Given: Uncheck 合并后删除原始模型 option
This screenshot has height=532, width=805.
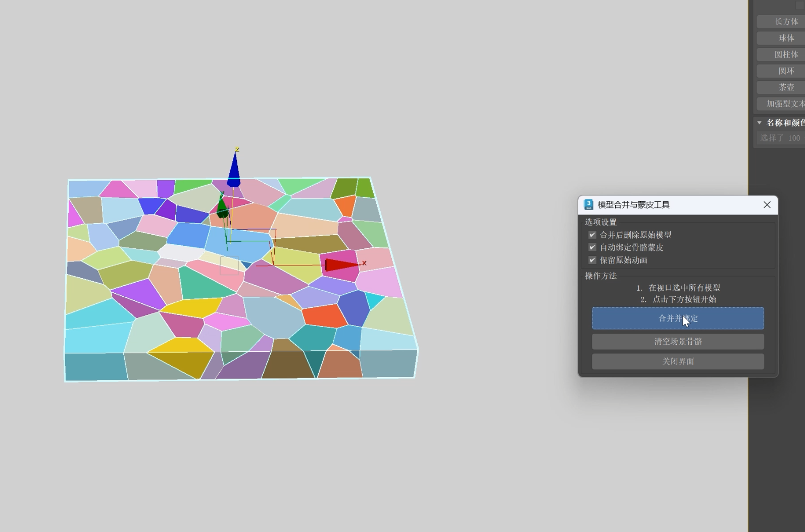Looking at the screenshot, I should pos(592,235).
